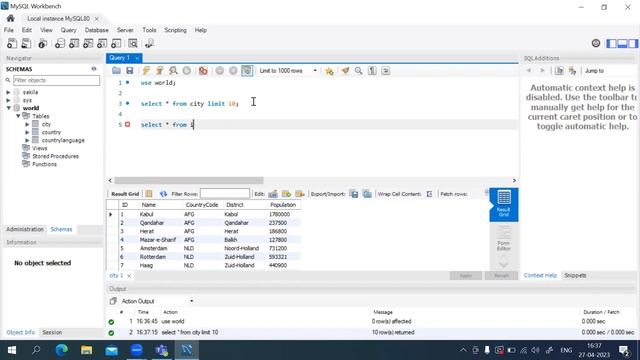This screenshot has width=640, height=360.
Task: Click the Filter Rows input field
Action: tap(224, 193)
